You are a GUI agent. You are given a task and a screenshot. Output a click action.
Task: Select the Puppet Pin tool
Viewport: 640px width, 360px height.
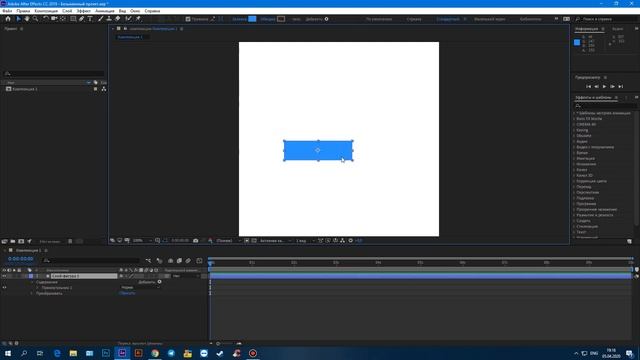point(138,19)
